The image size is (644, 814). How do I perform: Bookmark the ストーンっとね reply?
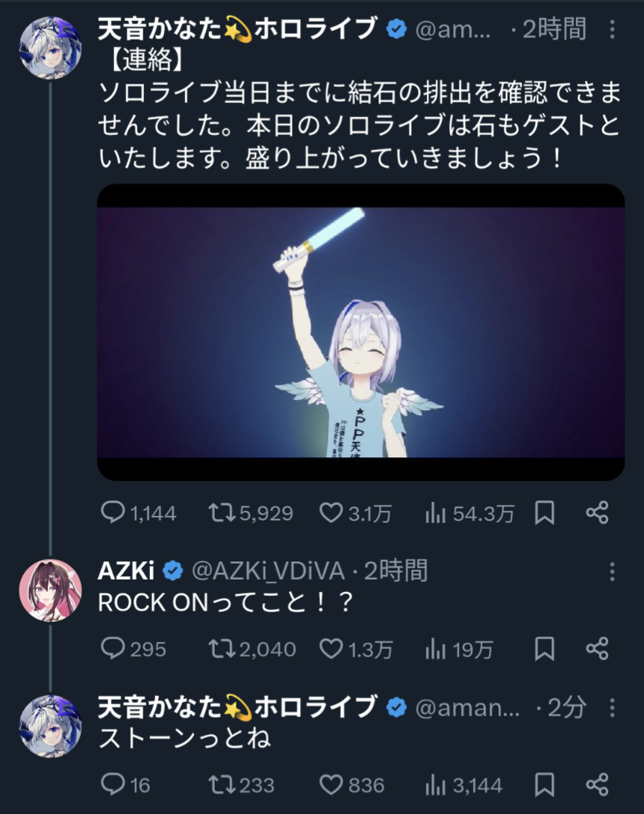(x=544, y=784)
